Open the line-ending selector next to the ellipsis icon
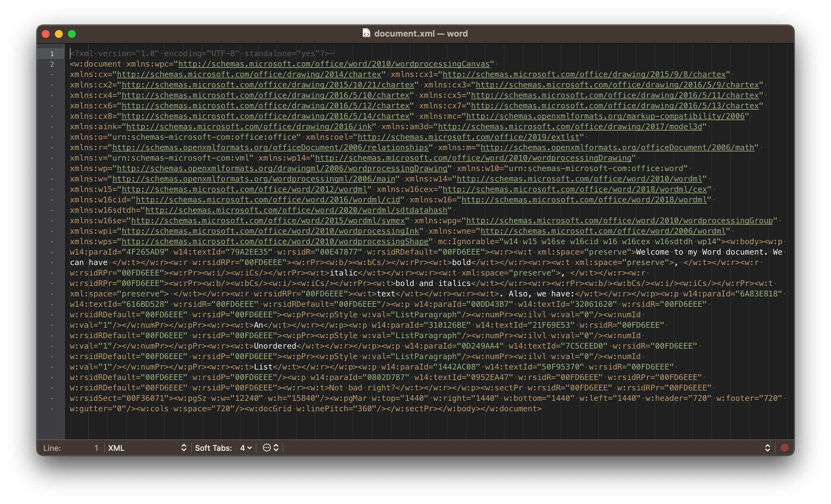The width and height of the screenshot is (831, 504). (x=276, y=448)
